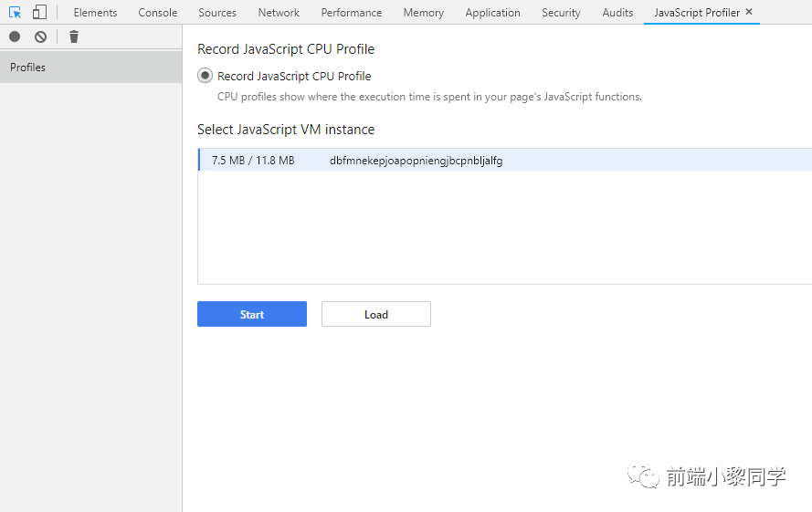Switch to the Performance tab
Screen dimensions: 812x512
351,13
